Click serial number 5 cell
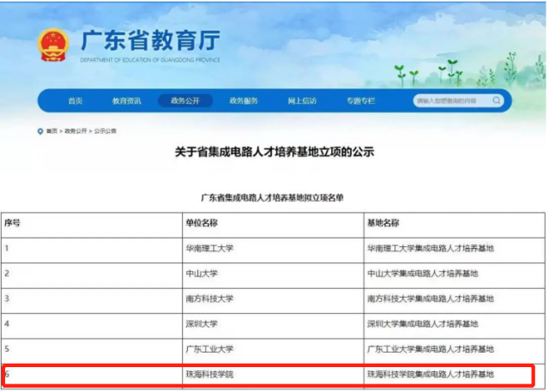Image resolution: width=549 pixels, height=392 pixels. pos(92,351)
